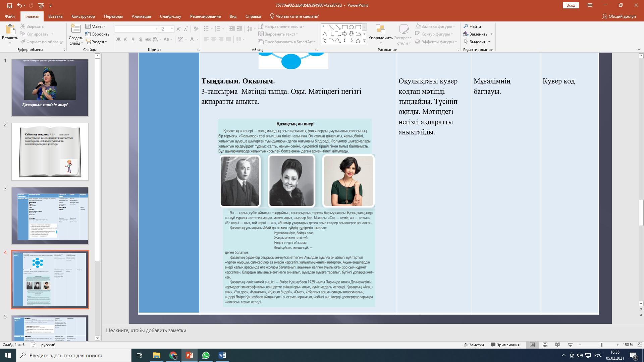Switch to Reading view icon in status bar
This screenshot has height=362, width=644.
pos(558,345)
